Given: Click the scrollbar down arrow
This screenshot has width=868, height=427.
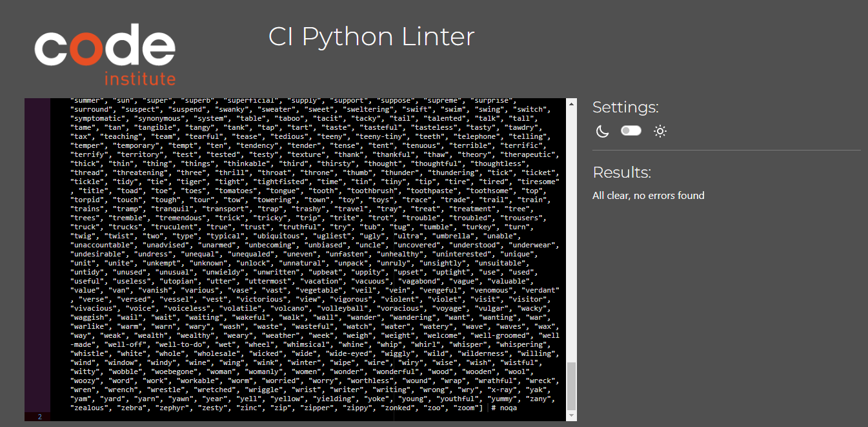Looking at the screenshot, I should [x=570, y=414].
